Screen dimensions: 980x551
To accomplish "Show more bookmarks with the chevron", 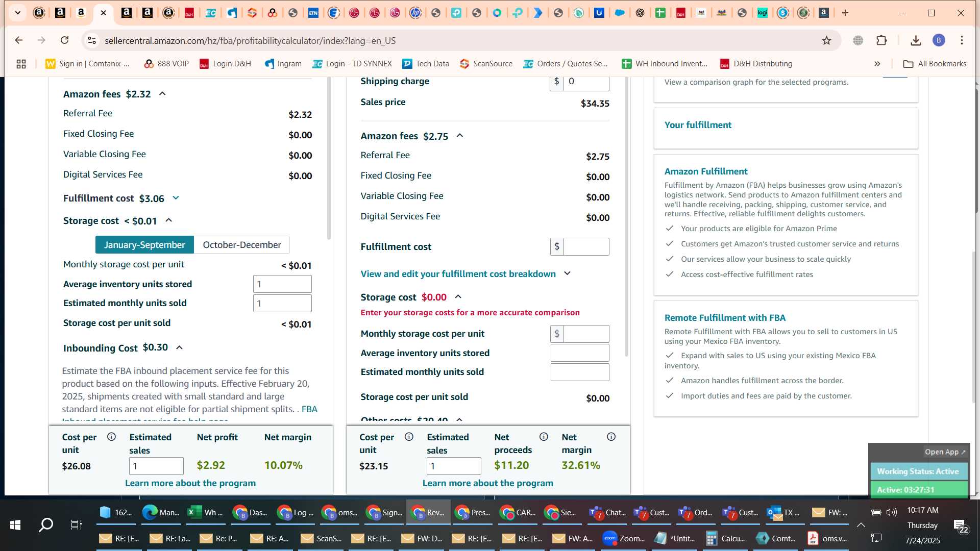I will coord(877,64).
